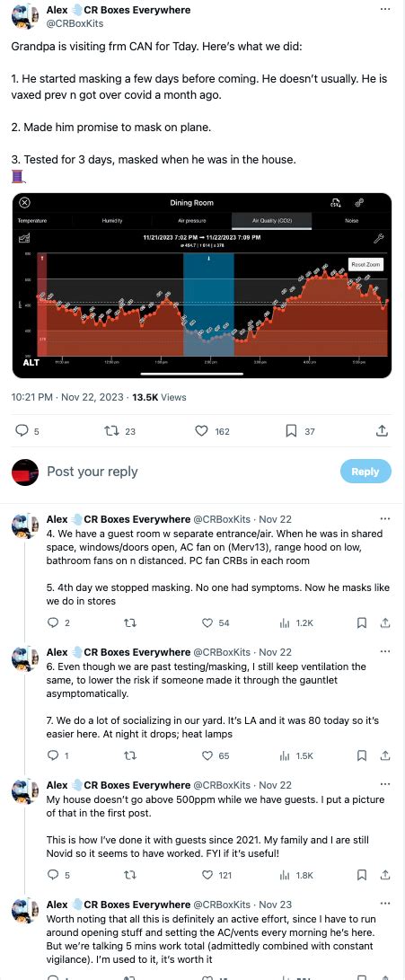
Task: Like the reply with 121 likes
Action: pos(216,875)
